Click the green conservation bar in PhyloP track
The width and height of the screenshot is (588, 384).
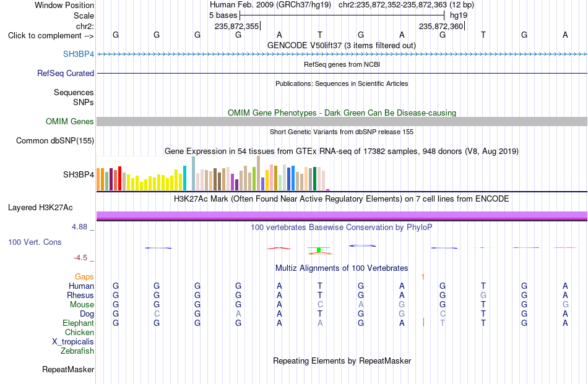pos(319,250)
